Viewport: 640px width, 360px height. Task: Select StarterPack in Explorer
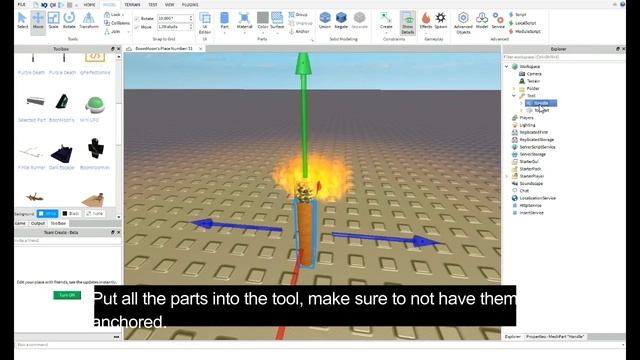click(x=527, y=169)
